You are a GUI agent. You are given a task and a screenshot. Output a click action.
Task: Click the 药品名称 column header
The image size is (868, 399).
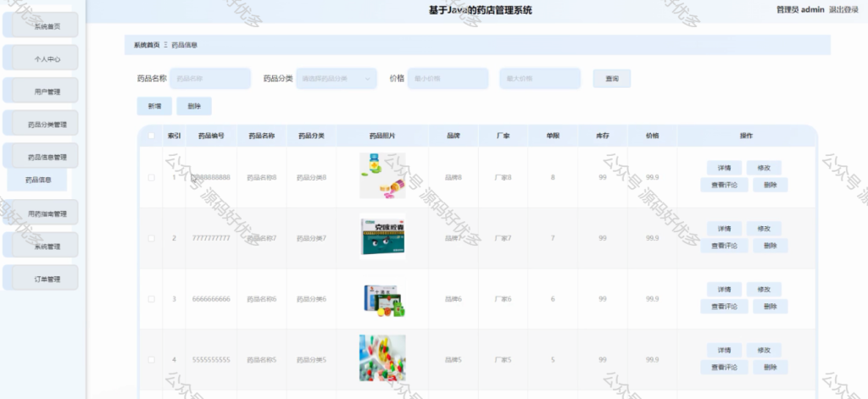(x=261, y=136)
